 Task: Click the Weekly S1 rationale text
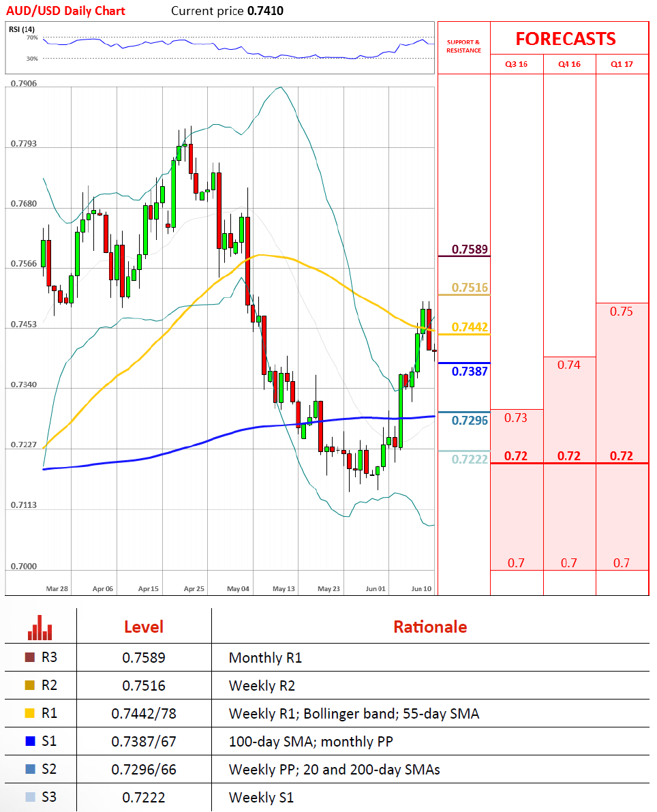point(262,798)
